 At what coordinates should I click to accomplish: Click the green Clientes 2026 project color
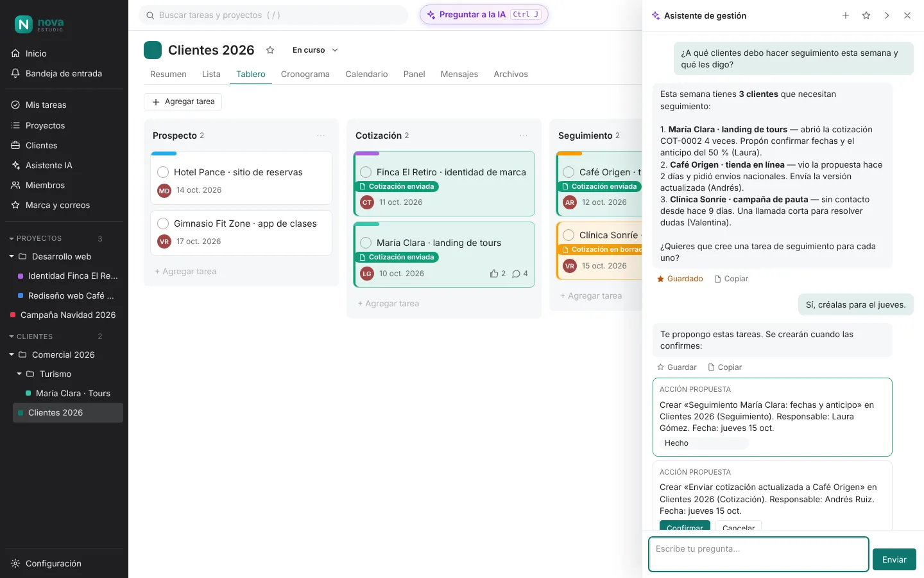pos(153,50)
